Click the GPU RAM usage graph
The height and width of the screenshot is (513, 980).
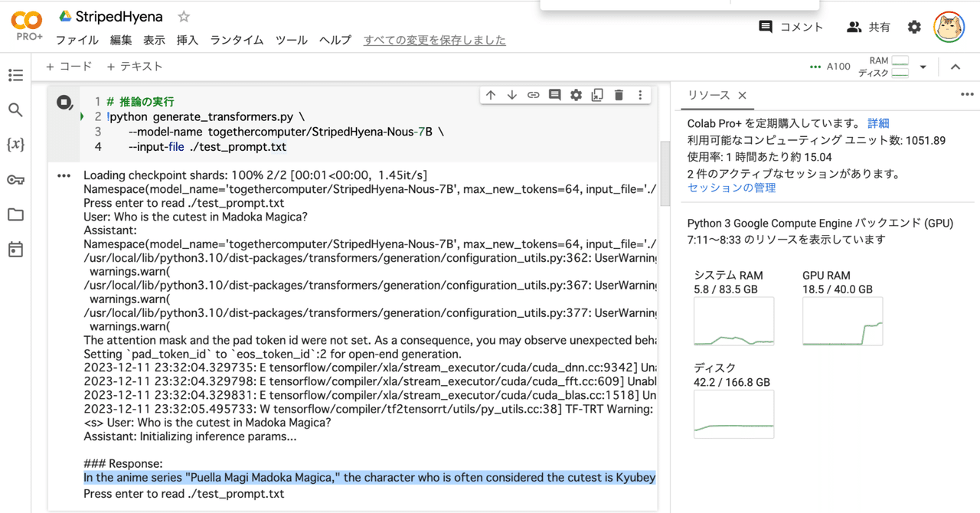(842, 321)
